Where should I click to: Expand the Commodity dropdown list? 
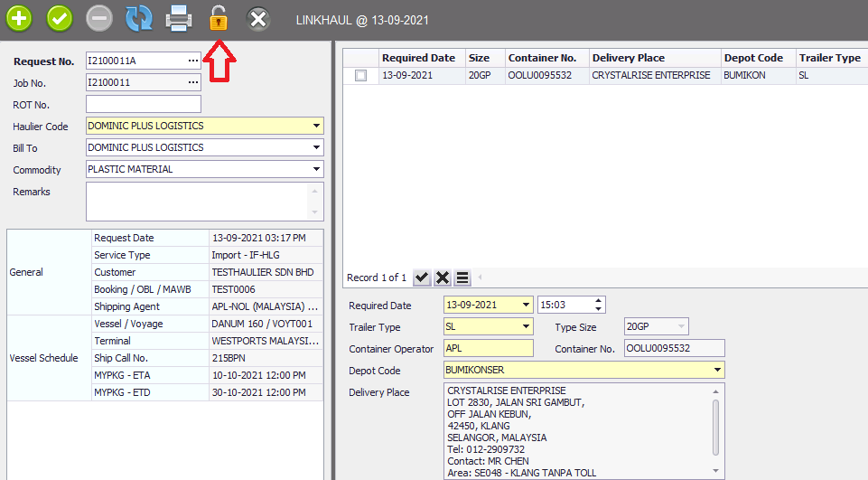316,169
